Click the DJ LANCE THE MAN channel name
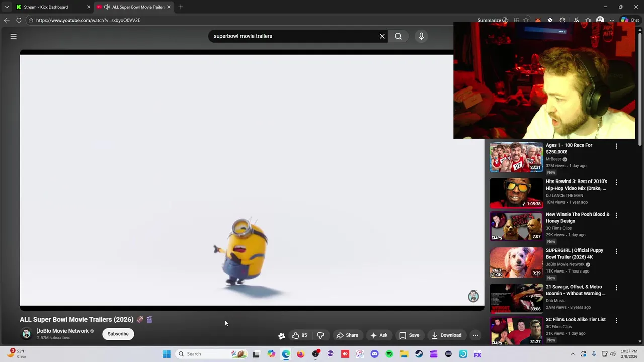Image resolution: width=644 pixels, height=362 pixels. (565, 196)
